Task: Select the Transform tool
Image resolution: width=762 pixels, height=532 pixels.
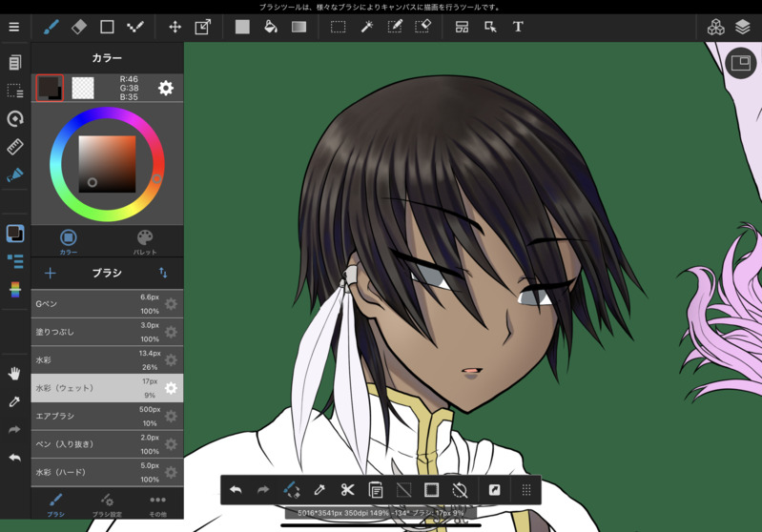Action: click(202, 27)
